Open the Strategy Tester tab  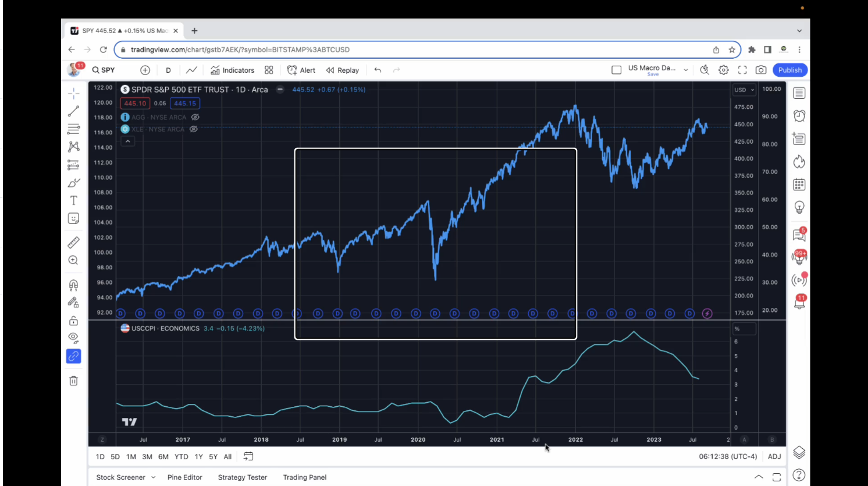[x=243, y=477]
